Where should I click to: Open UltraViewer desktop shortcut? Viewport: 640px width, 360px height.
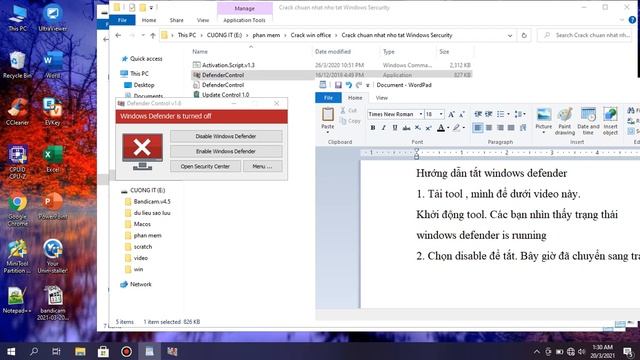click(x=53, y=18)
